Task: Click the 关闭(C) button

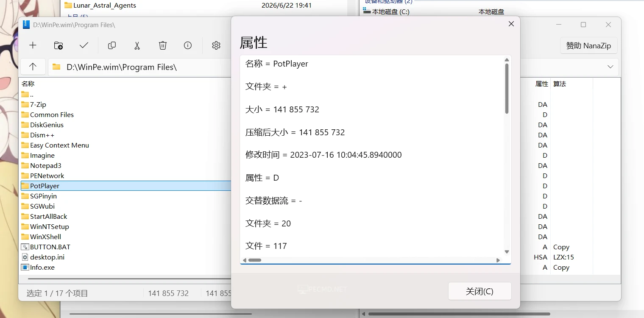Action: tap(480, 291)
